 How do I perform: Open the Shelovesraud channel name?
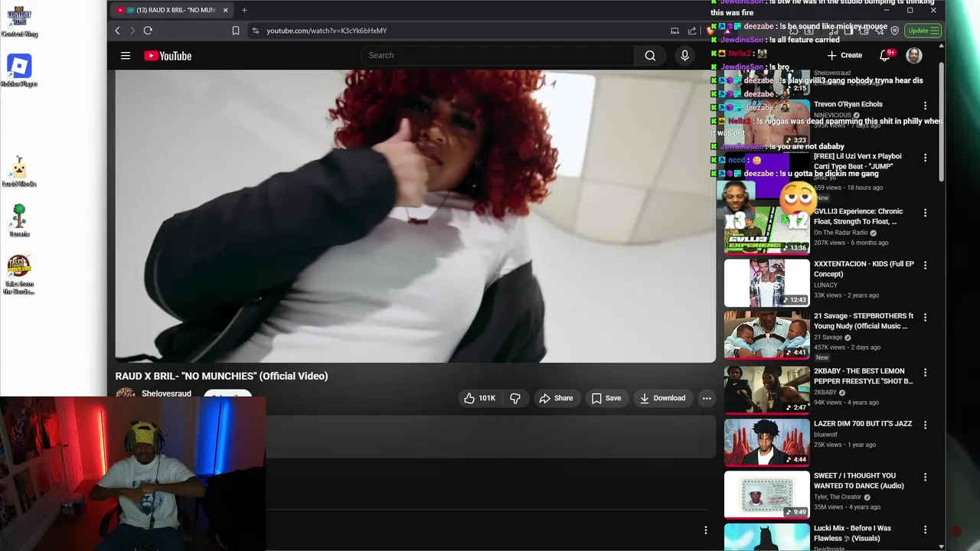[x=166, y=393]
